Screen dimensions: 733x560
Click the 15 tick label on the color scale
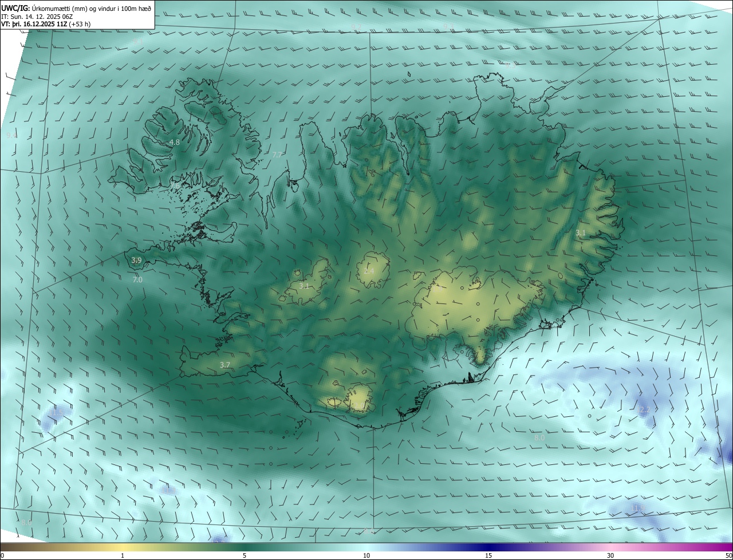pyautogui.click(x=488, y=555)
